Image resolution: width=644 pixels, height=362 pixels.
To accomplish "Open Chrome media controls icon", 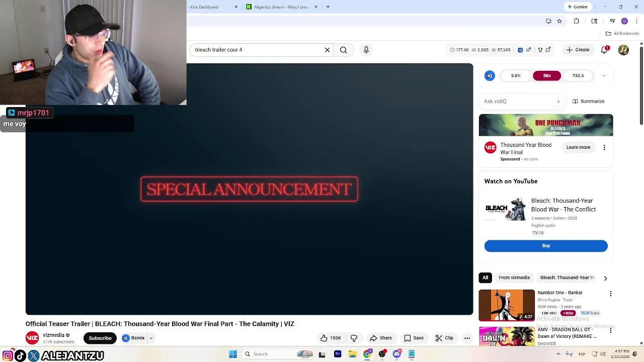I will [x=612, y=21].
